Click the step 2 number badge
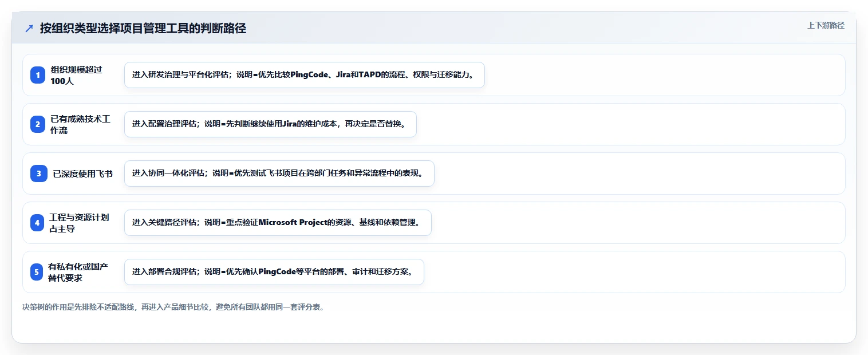The image size is (868, 355). (x=38, y=124)
